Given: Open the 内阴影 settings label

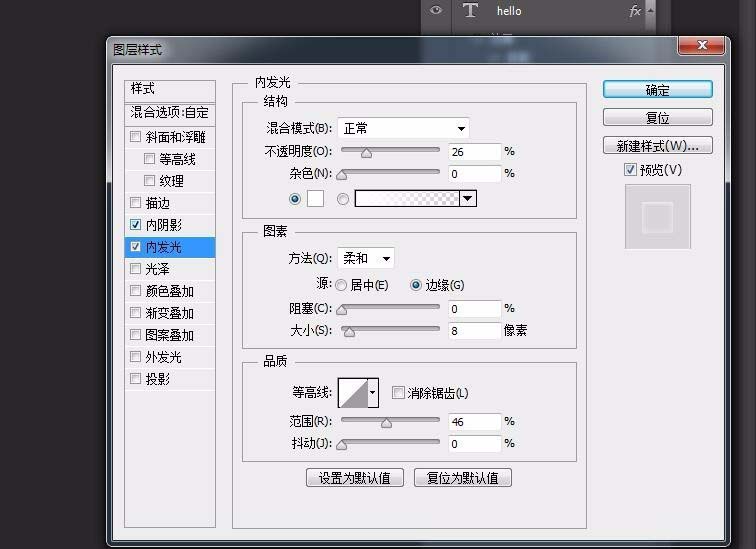Looking at the screenshot, I should 163,225.
